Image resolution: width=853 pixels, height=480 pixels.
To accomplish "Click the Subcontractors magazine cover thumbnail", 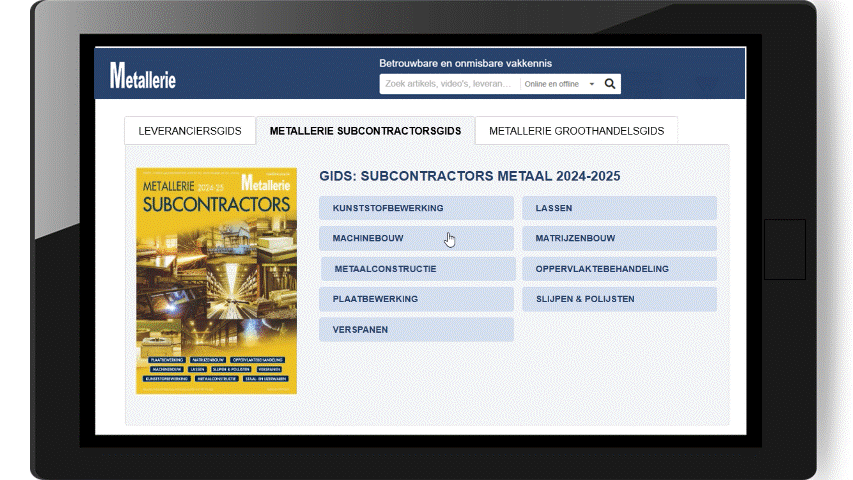I will [217, 281].
